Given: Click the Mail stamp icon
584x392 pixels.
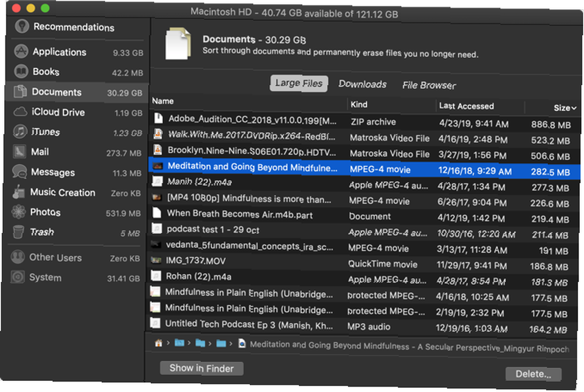Looking at the screenshot, I should point(19,151).
